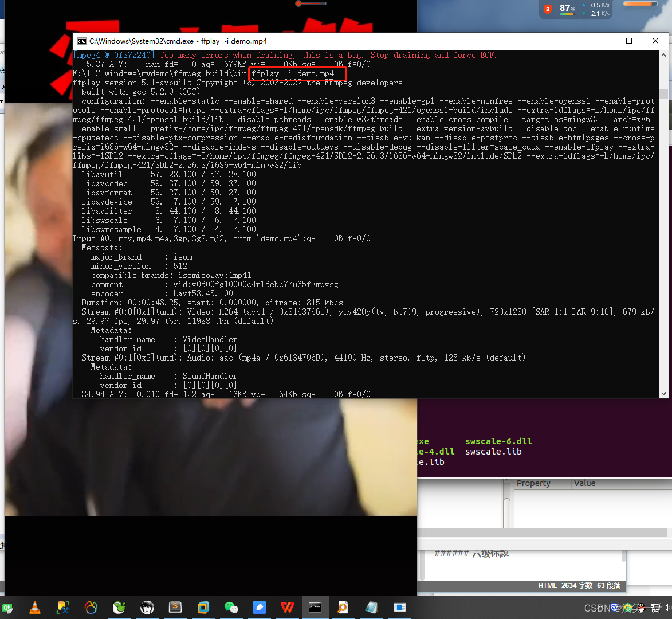672x619 pixels.
Task: Click vertical scrollbar left of Property panel
Action: point(506,504)
